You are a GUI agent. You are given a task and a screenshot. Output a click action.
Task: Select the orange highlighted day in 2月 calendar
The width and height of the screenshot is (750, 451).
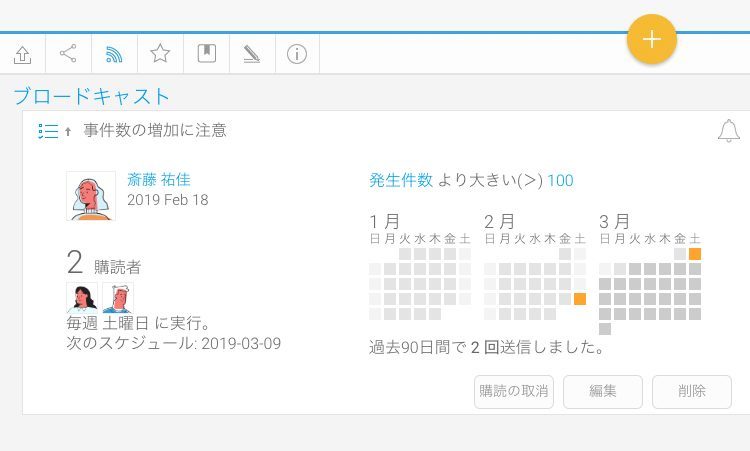point(580,299)
